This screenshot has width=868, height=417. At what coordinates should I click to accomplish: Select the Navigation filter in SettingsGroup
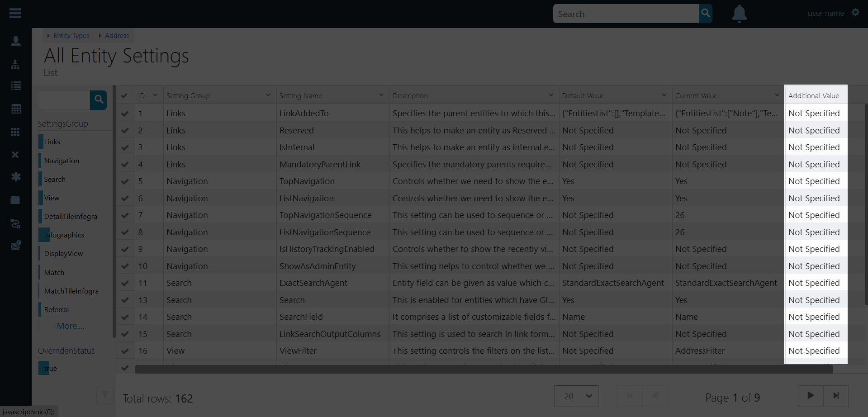point(62,161)
